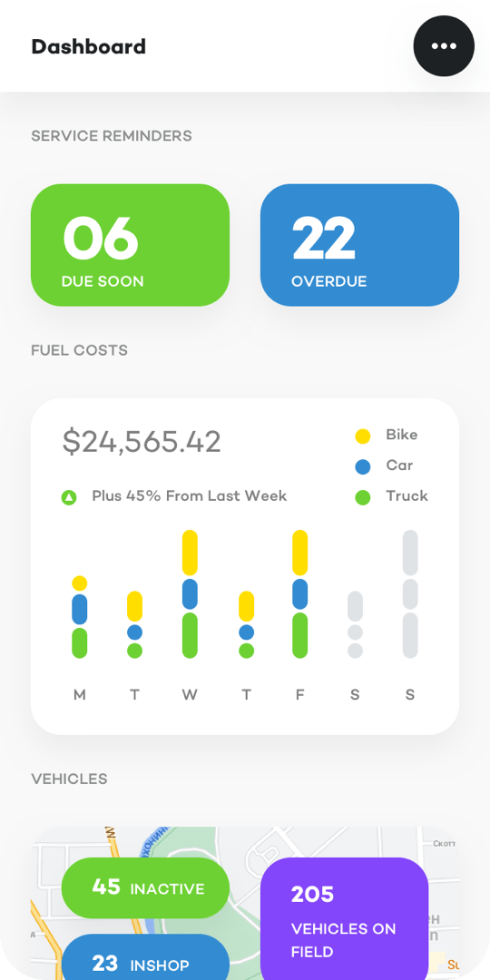
Task: Select the yellow Bike legend dot
Action: click(x=362, y=436)
